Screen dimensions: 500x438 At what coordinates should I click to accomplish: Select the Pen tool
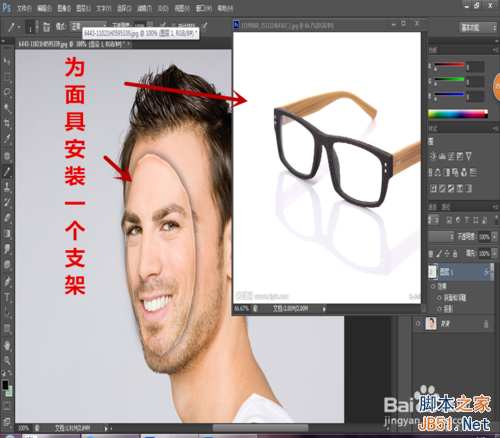7,282
